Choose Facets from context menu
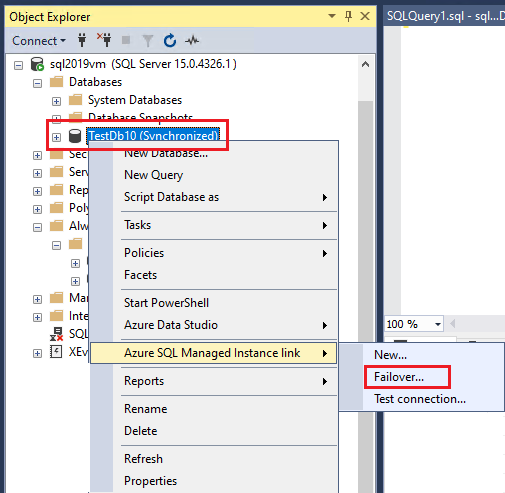This screenshot has width=505, height=493. pos(213,275)
